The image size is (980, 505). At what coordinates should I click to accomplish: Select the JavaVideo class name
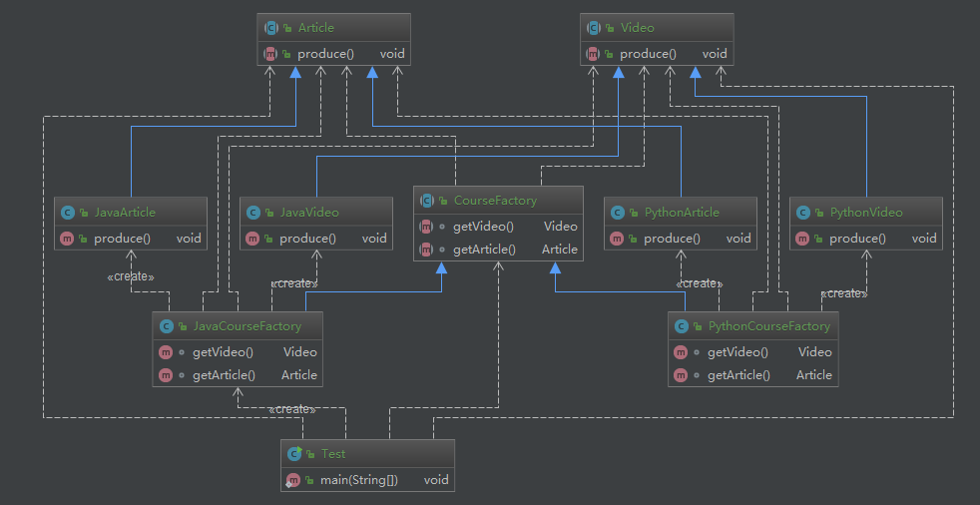tap(308, 213)
